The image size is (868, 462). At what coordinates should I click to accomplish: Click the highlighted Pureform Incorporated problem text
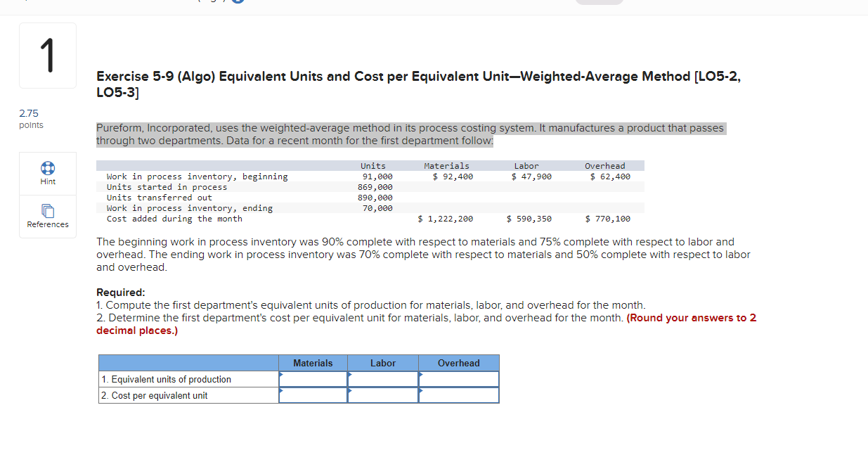point(410,134)
